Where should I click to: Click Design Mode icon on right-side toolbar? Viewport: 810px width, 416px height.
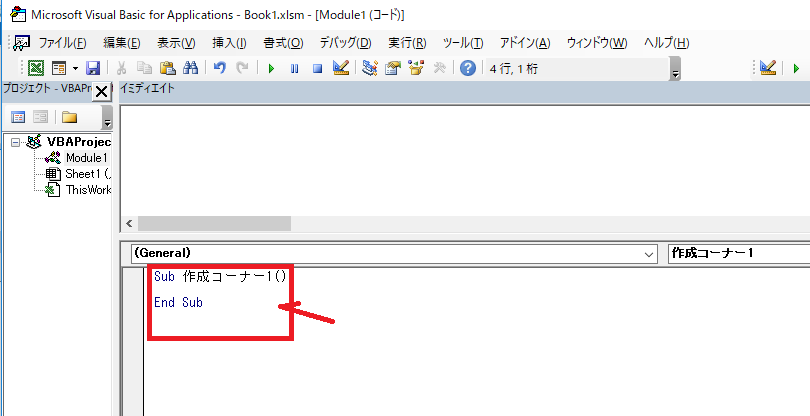click(x=768, y=68)
